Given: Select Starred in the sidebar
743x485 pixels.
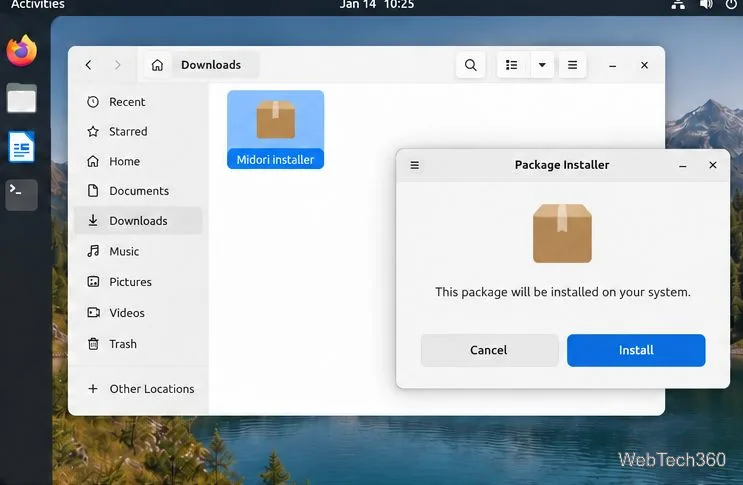Looking at the screenshot, I should tap(138, 131).
